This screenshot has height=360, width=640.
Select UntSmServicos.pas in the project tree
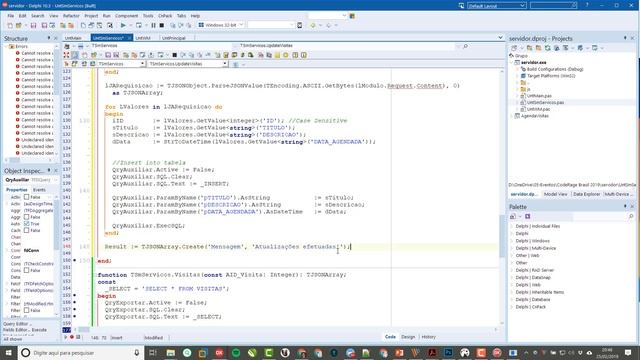(x=545, y=102)
